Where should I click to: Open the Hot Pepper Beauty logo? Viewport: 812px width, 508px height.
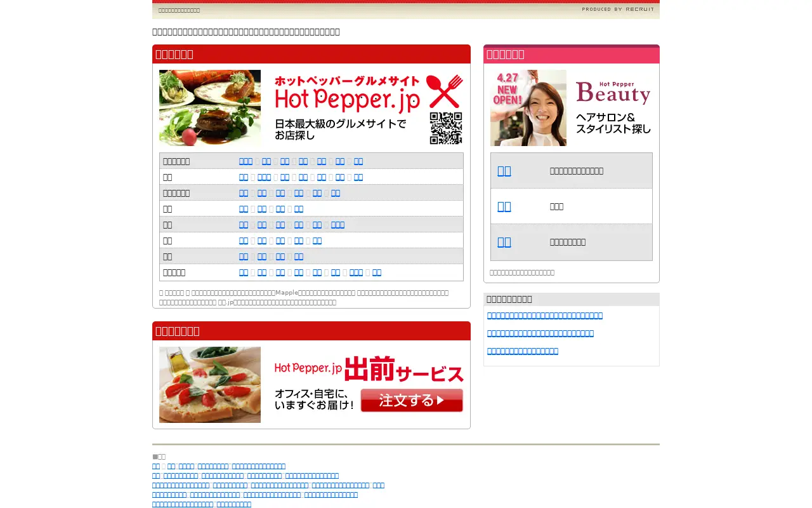pos(613,93)
